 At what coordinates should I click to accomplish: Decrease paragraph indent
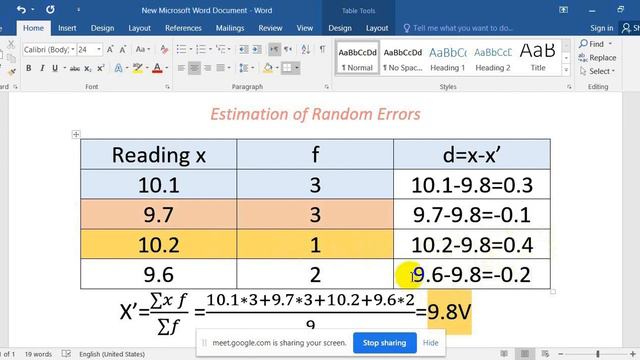click(244, 49)
